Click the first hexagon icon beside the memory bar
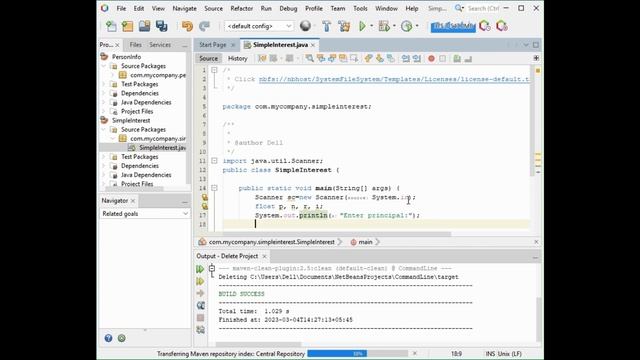This screenshot has width=640, height=360. (484, 26)
